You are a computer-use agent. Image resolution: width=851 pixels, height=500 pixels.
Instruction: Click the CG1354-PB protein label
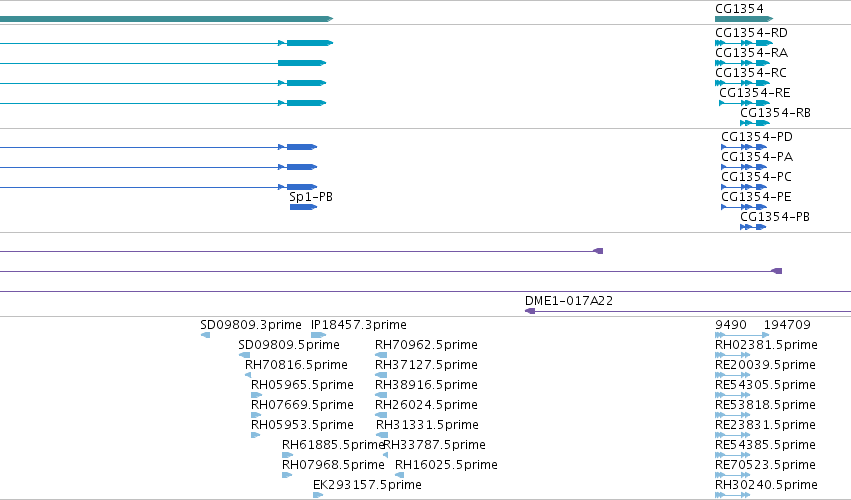pos(775,217)
